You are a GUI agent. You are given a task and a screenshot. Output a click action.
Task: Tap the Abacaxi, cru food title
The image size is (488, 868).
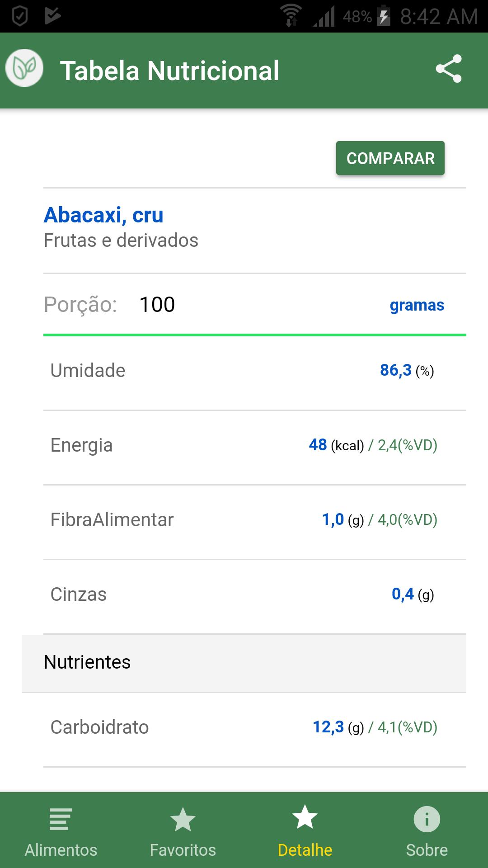103,215
